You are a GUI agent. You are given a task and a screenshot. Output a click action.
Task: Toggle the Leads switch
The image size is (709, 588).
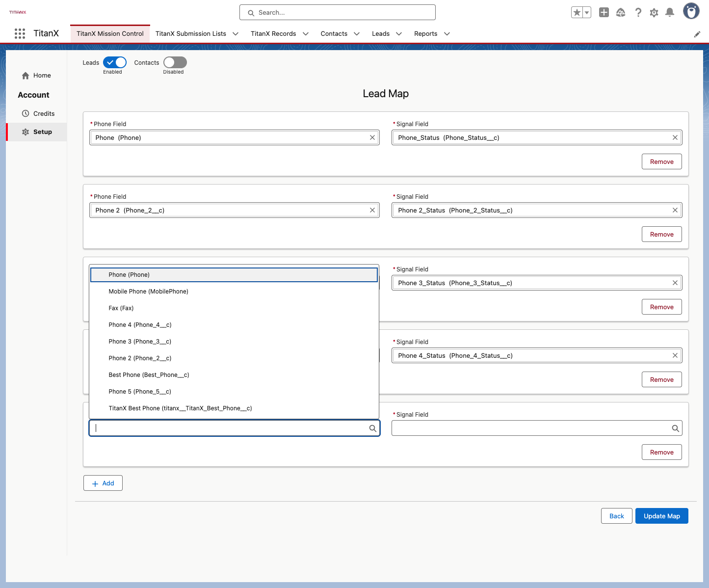tap(115, 62)
